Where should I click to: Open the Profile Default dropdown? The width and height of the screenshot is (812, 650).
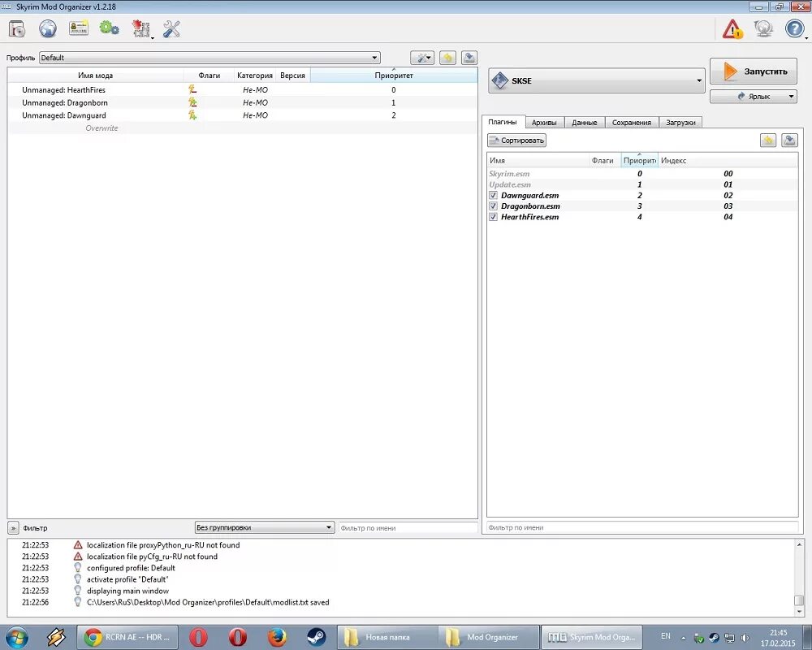coord(209,58)
